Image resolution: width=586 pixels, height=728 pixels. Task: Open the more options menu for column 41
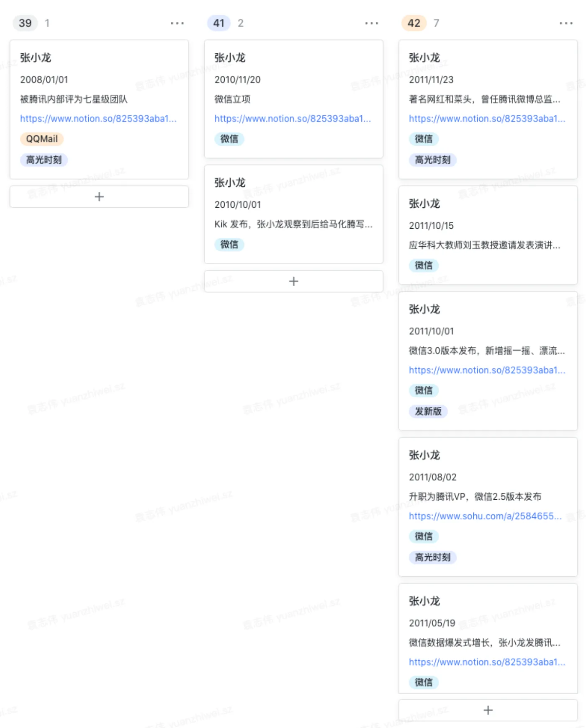(371, 23)
